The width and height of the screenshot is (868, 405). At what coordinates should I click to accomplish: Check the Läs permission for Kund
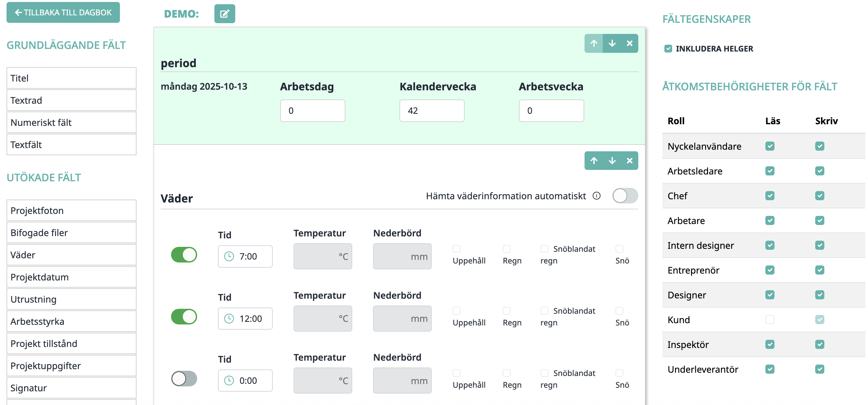pos(770,320)
